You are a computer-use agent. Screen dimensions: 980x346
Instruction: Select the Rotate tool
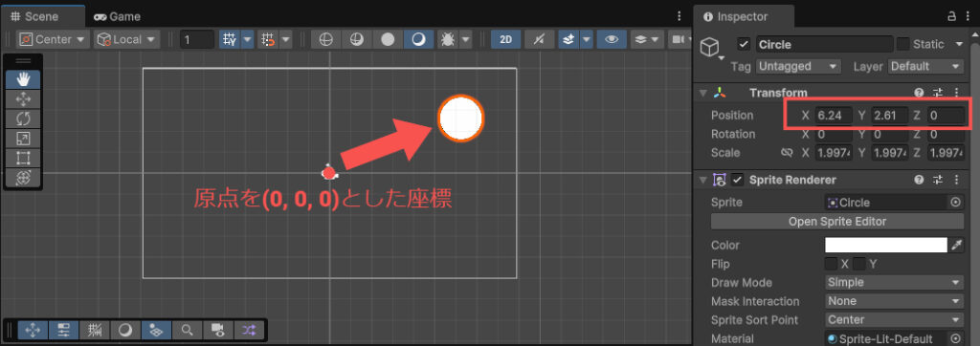click(x=23, y=119)
